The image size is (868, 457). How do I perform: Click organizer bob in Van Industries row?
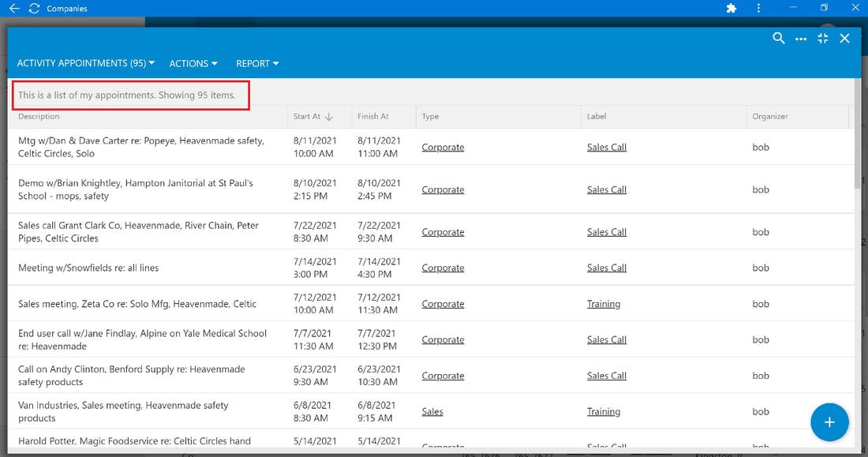click(x=761, y=411)
